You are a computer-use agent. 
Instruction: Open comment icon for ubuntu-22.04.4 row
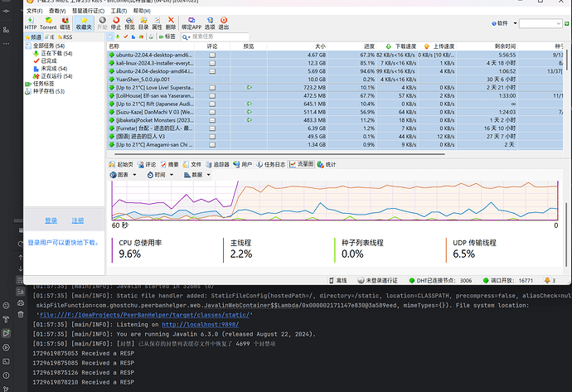[212, 55]
